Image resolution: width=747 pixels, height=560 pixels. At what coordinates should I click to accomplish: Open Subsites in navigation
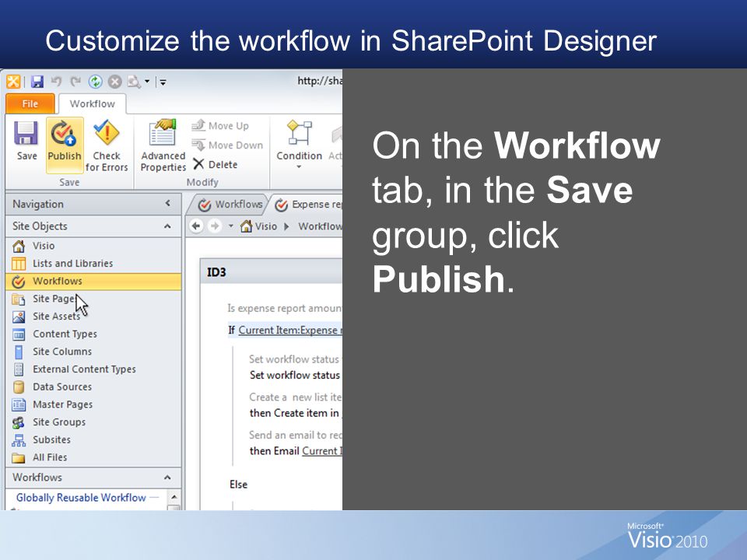[93, 439]
